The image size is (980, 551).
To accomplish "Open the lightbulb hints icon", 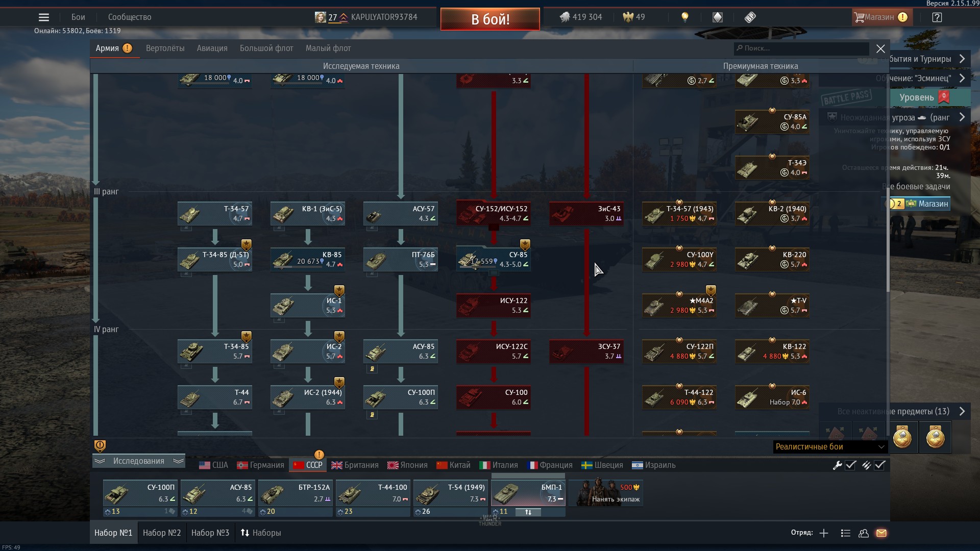I will pos(685,17).
